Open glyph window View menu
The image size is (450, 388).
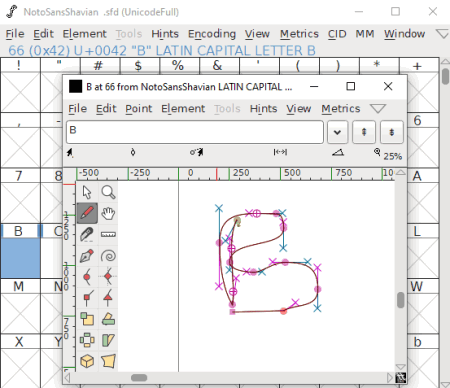pos(299,109)
